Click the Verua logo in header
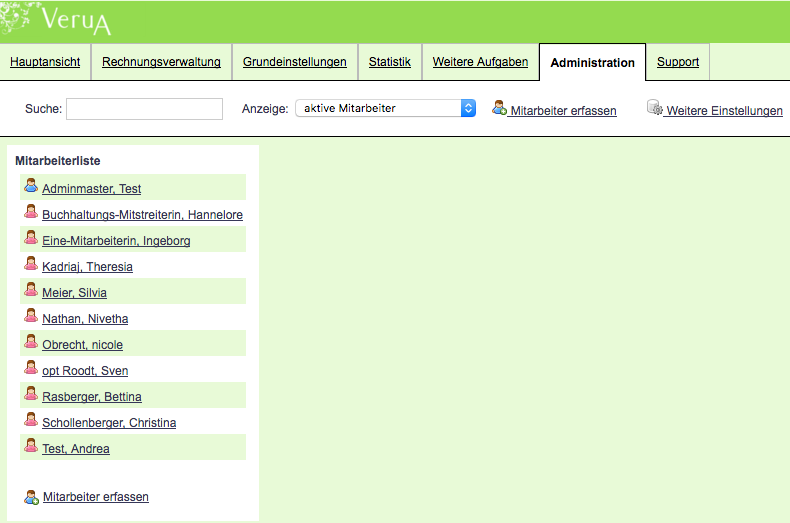The width and height of the screenshot is (790, 523). pyautogui.click(x=76, y=20)
